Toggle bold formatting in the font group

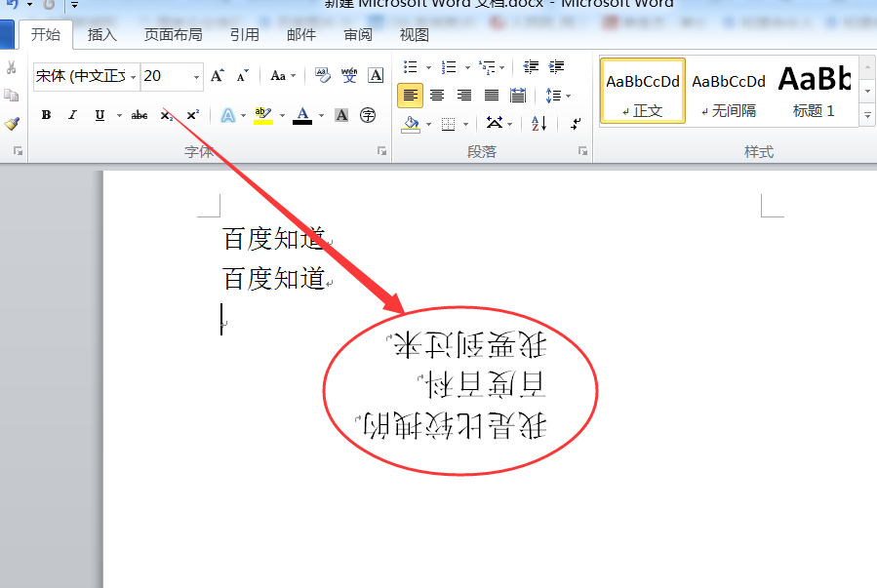[x=45, y=115]
